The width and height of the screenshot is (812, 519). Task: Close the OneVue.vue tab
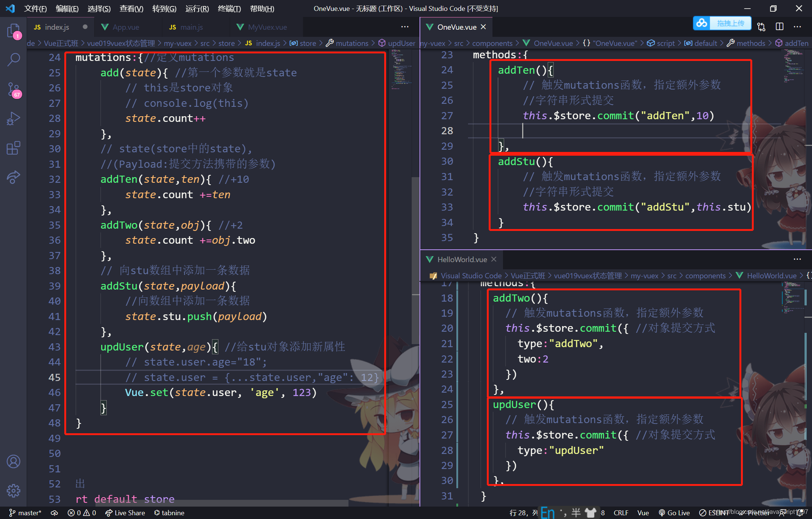coord(483,27)
